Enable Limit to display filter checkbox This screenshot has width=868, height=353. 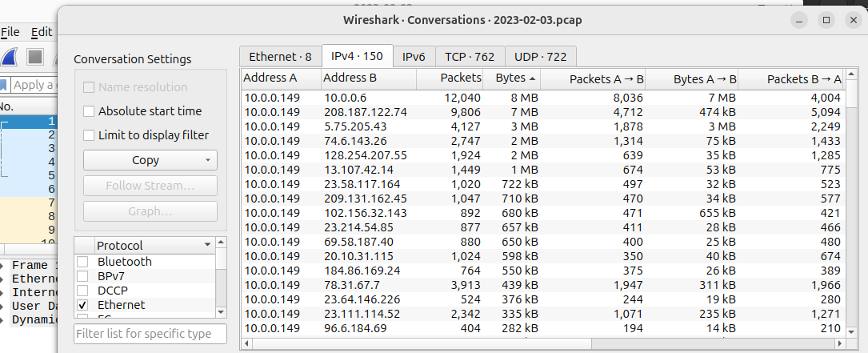tap(89, 135)
